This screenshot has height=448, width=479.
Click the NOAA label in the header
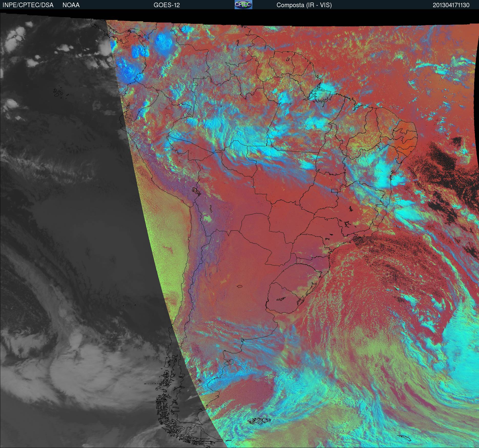[x=71, y=5]
